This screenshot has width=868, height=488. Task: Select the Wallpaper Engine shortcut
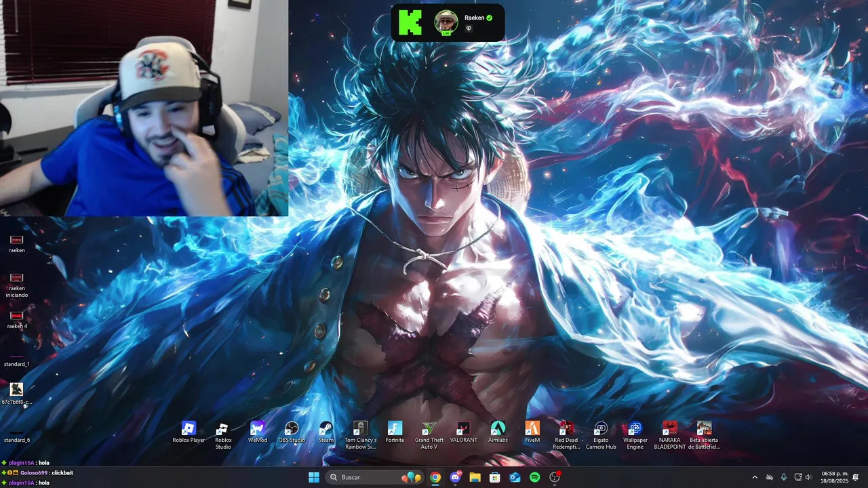[635, 435]
